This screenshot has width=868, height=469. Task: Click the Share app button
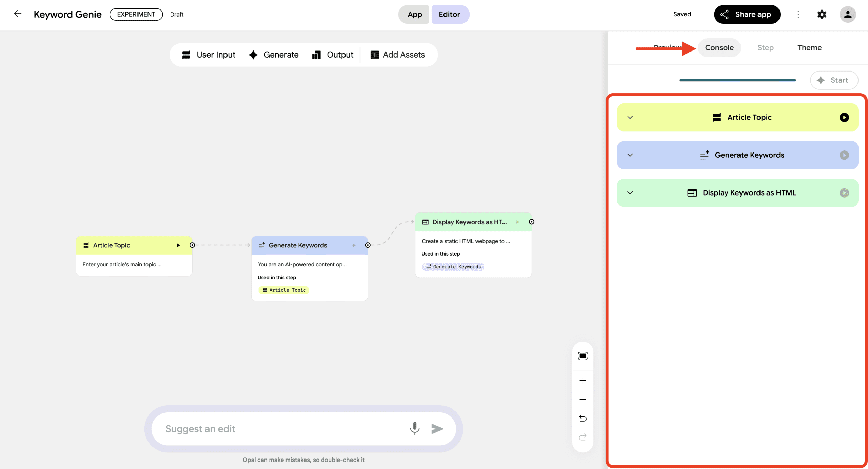coord(747,14)
